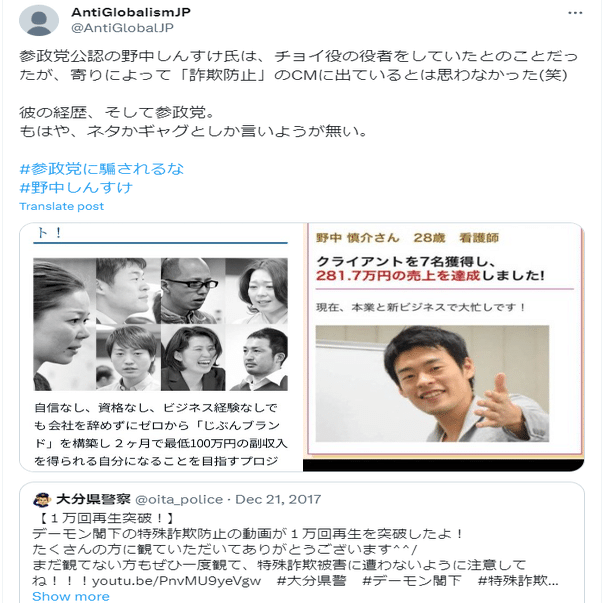Open the right image of 野中 慎介さん
This screenshot has width=603, height=603.
tap(444, 347)
